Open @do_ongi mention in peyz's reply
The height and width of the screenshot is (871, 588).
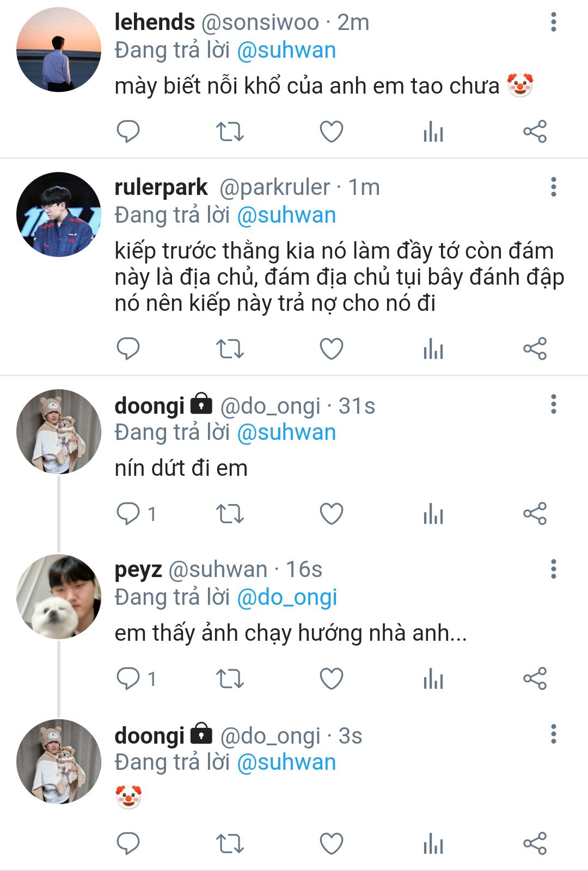click(x=287, y=597)
